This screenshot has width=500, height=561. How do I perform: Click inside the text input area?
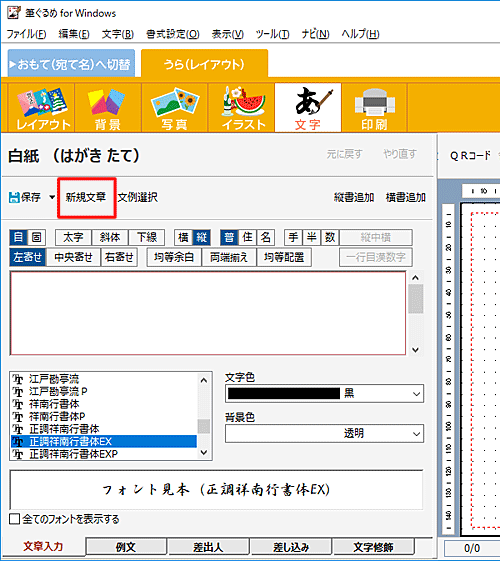(208, 313)
